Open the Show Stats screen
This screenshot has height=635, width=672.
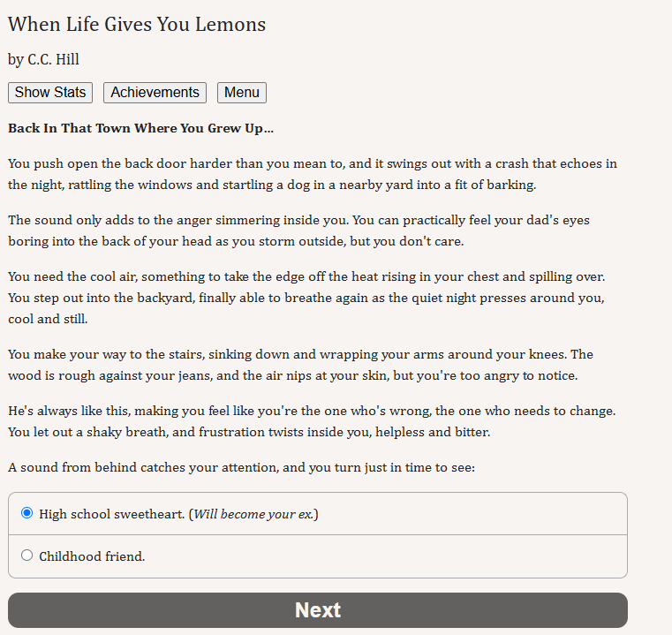point(50,93)
